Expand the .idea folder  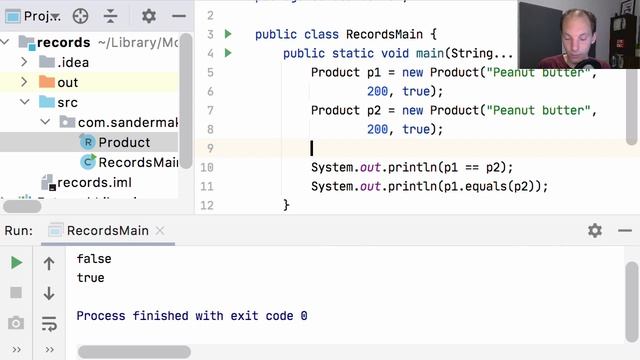pyautogui.click(x=24, y=62)
